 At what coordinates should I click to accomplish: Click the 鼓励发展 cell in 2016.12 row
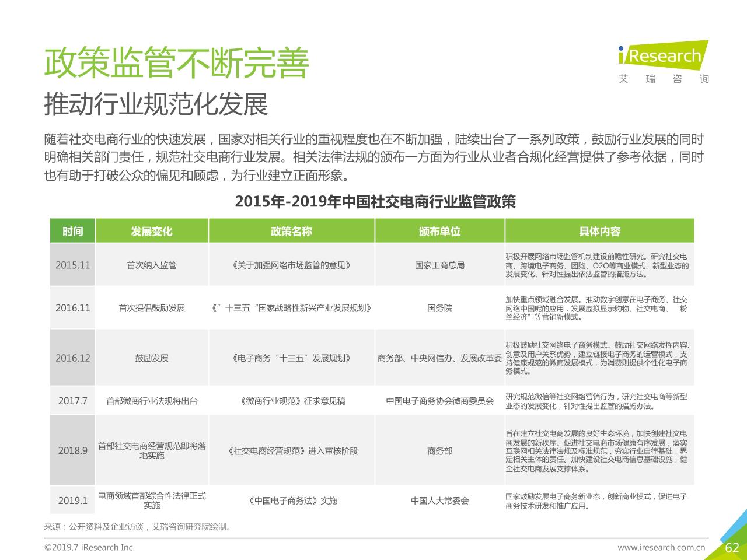[x=152, y=358]
